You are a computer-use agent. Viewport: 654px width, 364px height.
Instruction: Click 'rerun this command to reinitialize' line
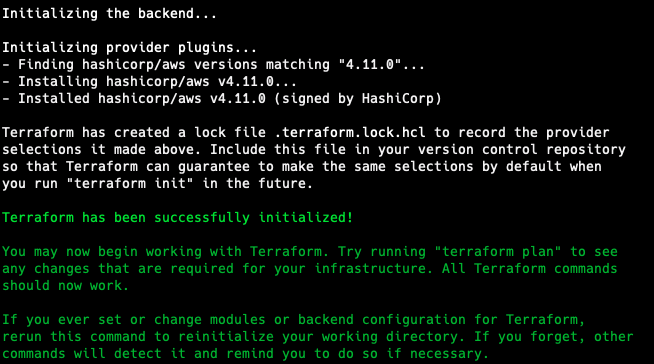(x=318, y=337)
